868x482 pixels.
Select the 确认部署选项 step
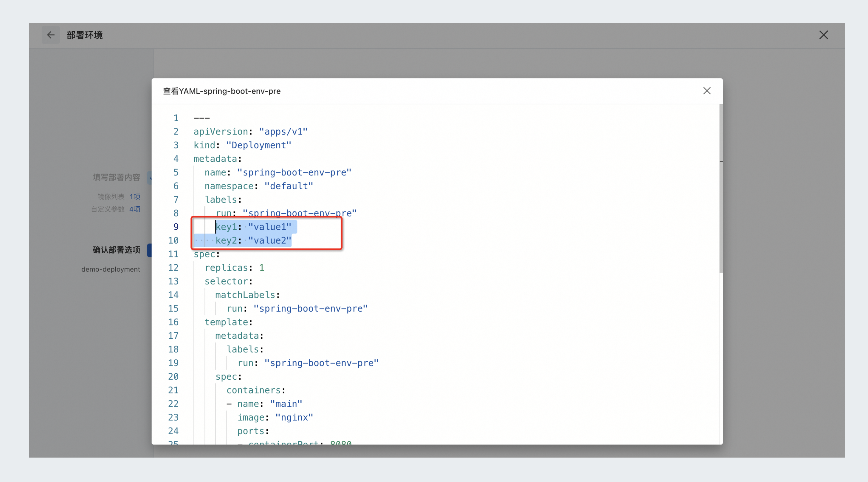pos(116,250)
